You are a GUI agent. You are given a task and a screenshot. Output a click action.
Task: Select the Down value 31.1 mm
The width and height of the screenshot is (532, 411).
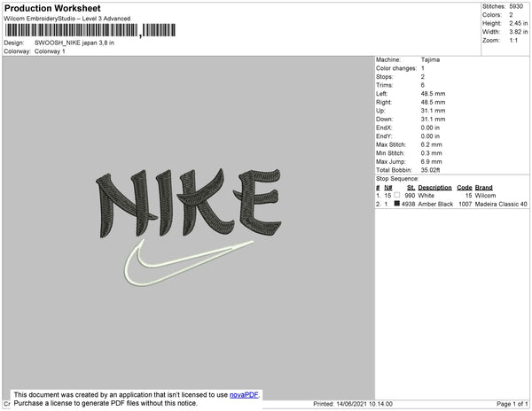point(433,119)
